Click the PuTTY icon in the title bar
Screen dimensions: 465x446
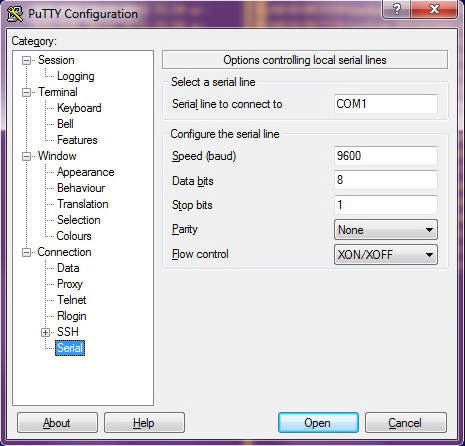click(x=15, y=14)
